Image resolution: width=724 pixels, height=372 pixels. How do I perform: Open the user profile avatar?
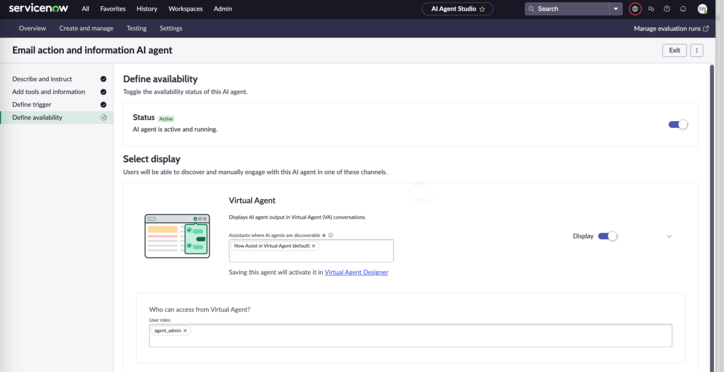tap(702, 9)
